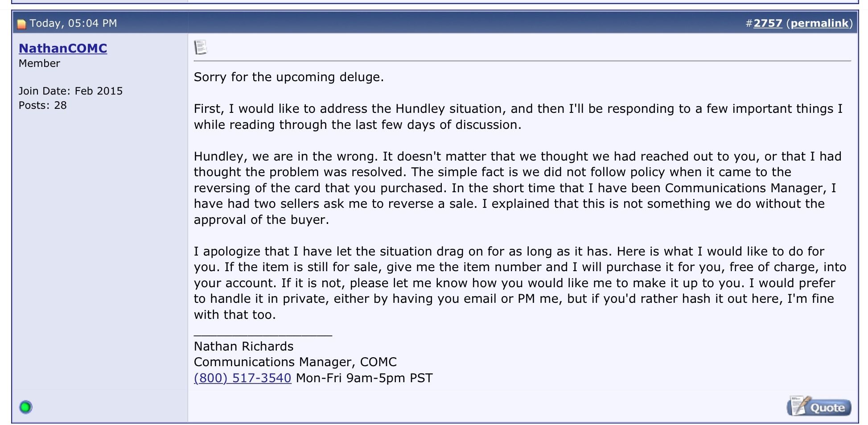Viewport: 868px width, 425px height.
Task: Click the 'Member' user title label
Action: pos(39,63)
